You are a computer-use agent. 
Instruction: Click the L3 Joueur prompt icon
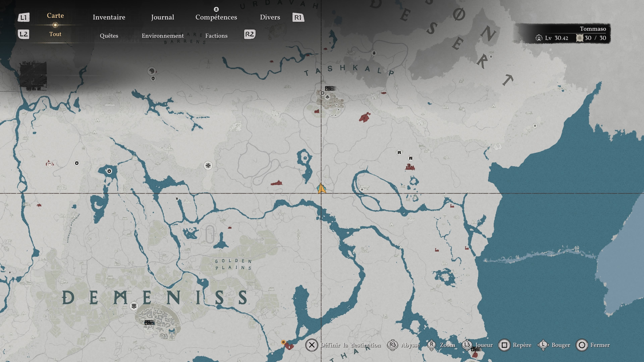pyautogui.click(x=467, y=345)
